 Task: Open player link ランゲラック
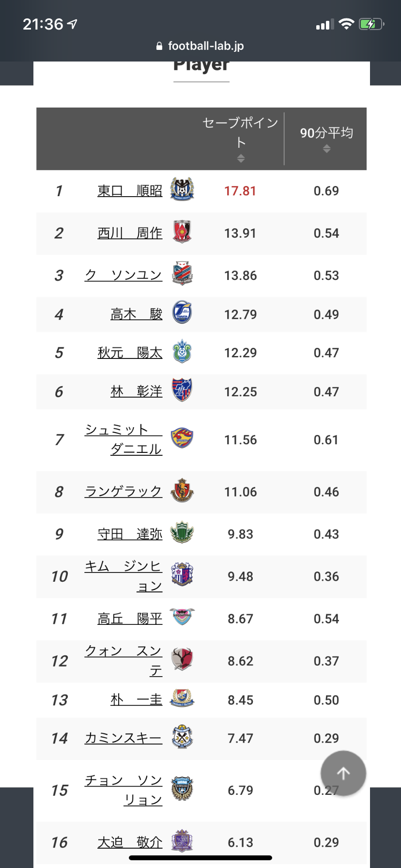pos(123,491)
